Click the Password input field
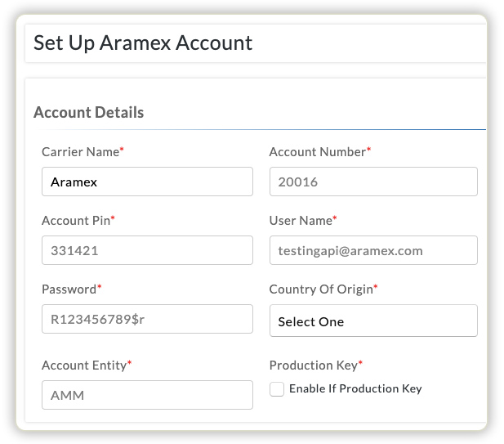The image size is (504, 444). pos(147,319)
